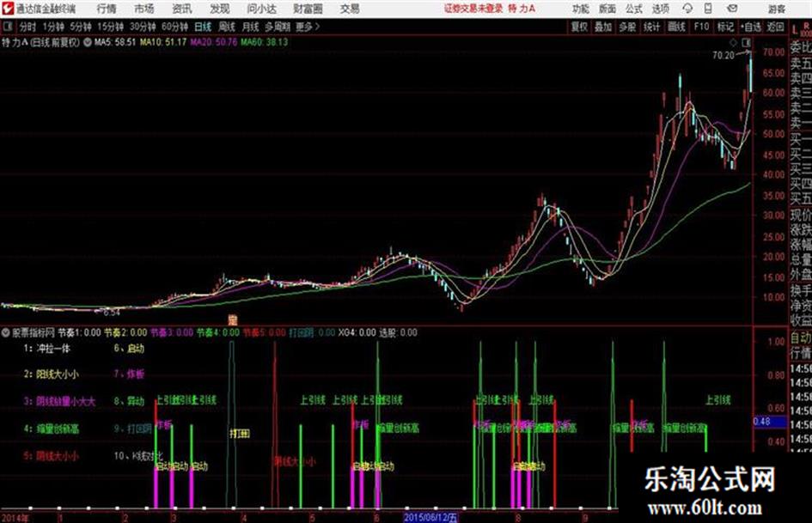Image resolution: width=812 pixels, height=523 pixels.
Task: Click the 股票指标网 indicator name
Action: tap(34, 332)
